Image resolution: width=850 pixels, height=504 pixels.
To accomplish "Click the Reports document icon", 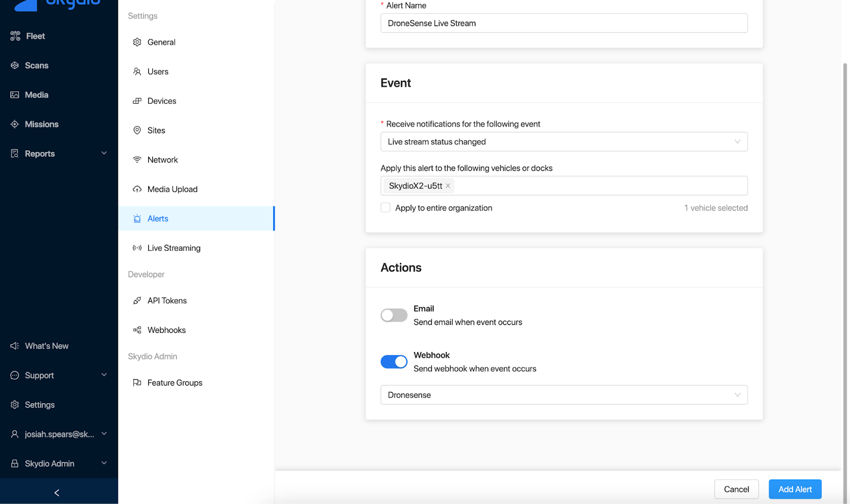I will point(15,153).
